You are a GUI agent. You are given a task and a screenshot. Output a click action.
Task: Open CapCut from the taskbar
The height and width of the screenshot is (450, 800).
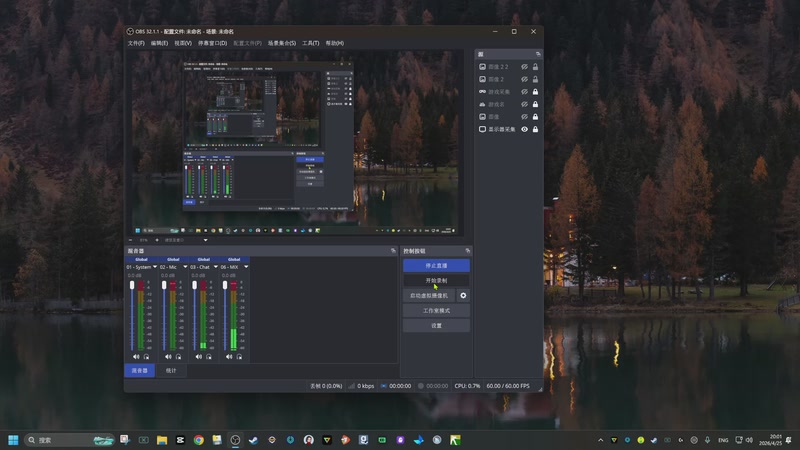[x=180, y=440]
